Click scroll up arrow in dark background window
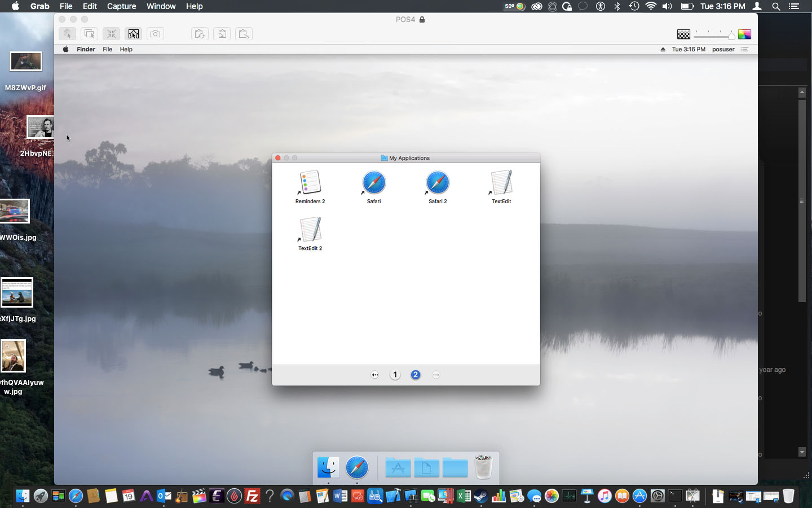Image resolution: width=812 pixels, height=508 pixels. pyautogui.click(x=802, y=92)
